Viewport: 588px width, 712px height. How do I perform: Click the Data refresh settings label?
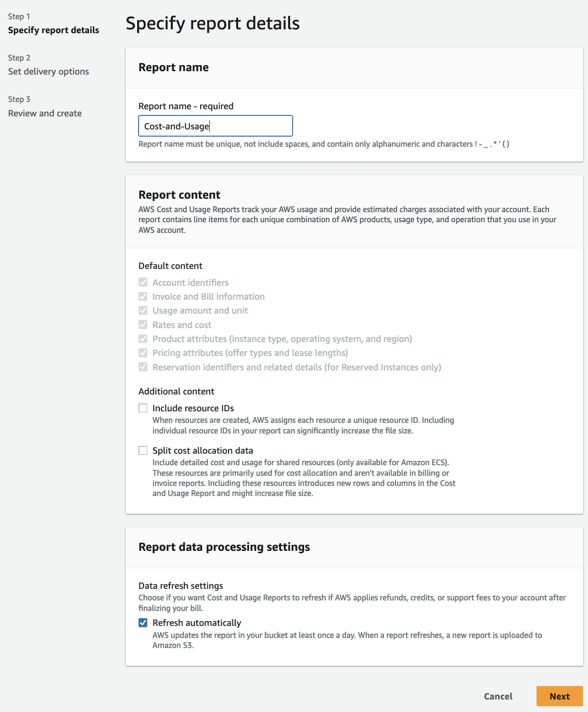tap(180, 585)
